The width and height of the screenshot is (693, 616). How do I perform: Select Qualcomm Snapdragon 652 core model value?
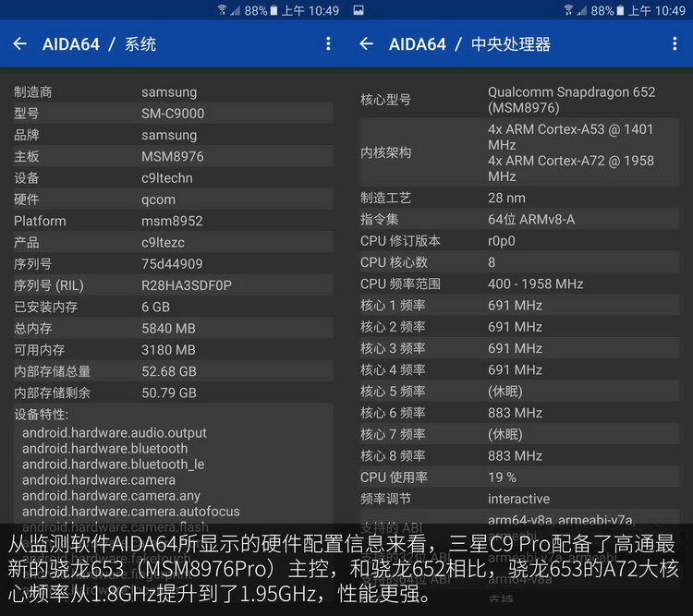tap(571, 100)
